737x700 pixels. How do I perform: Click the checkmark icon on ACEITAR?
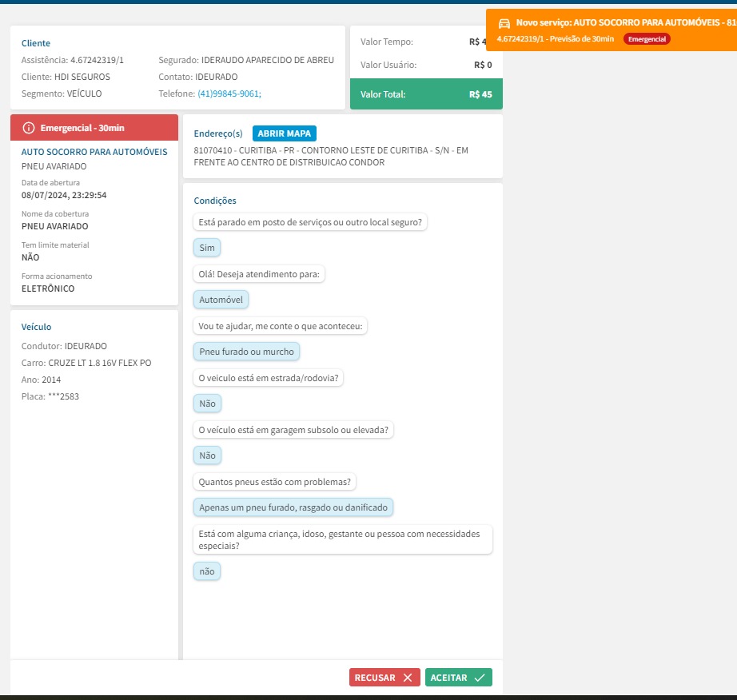pyautogui.click(x=480, y=678)
